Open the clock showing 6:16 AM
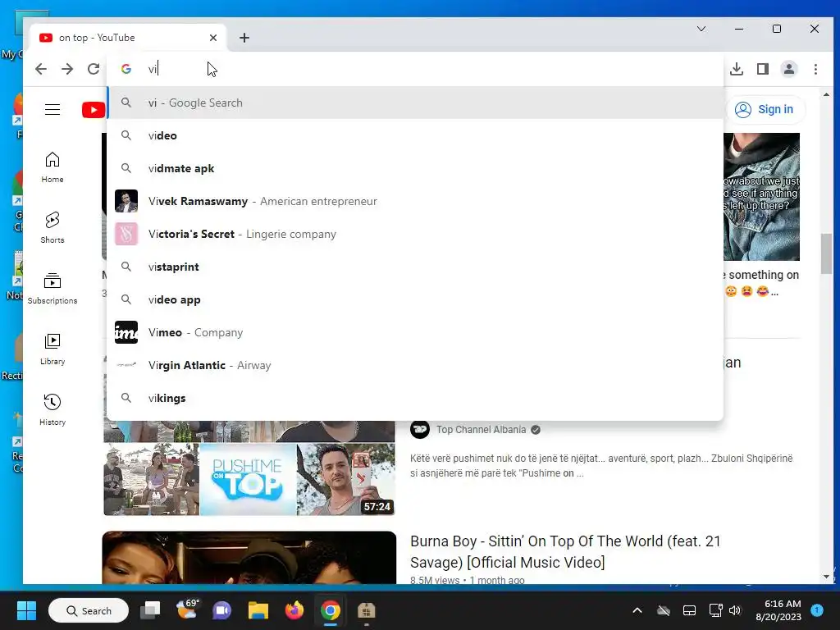Viewport: 840px width, 630px height. pyautogui.click(x=778, y=610)
